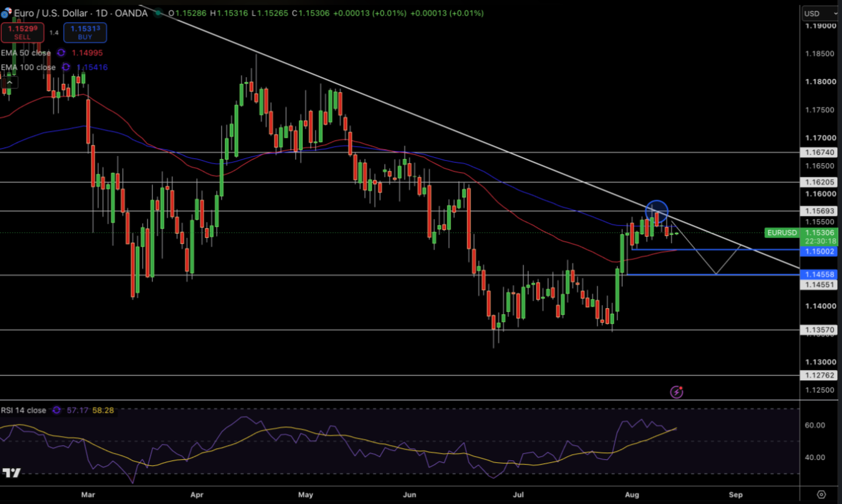Click the 1.14000 price scale label
Viewport: 842px width, 504px height.
(x=821, y=306)
